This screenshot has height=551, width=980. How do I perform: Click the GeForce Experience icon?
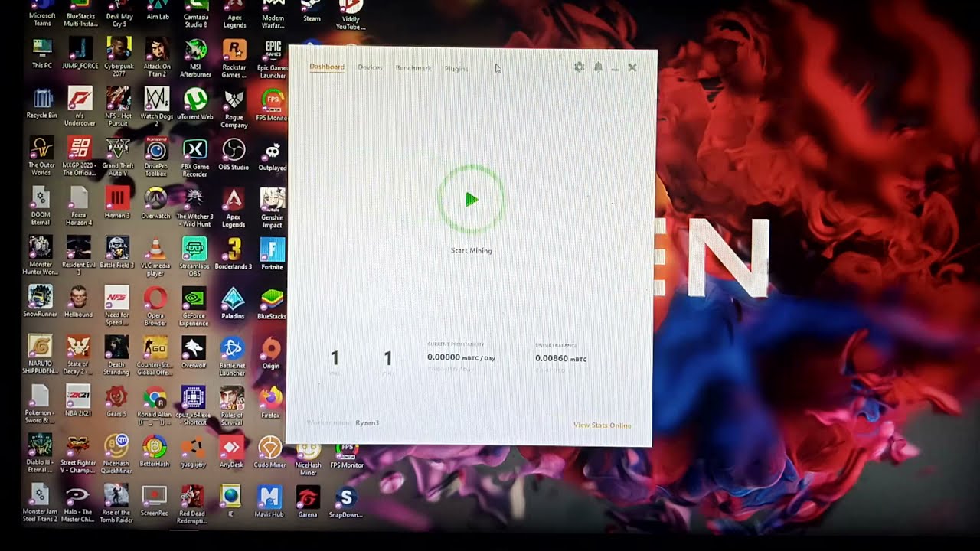194,306
